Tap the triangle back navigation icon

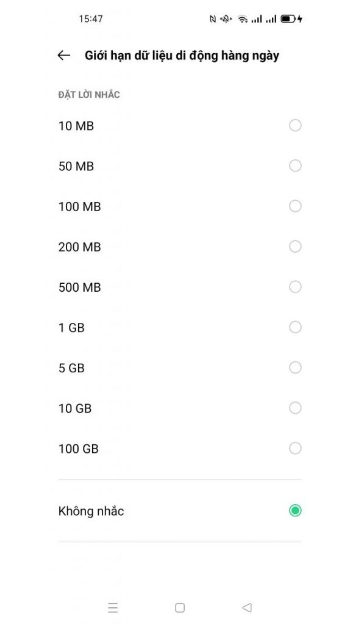tap(247, 607)
